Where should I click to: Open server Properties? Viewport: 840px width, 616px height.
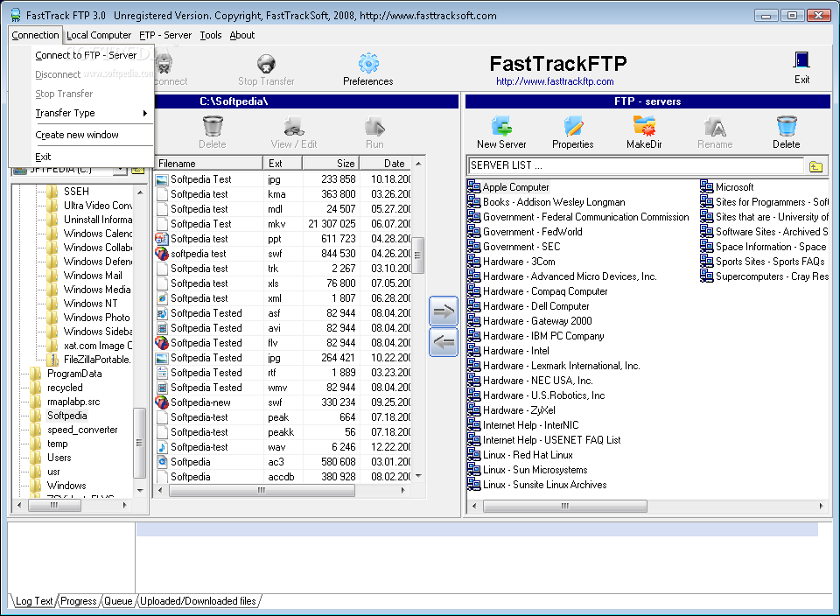[572, 132]
